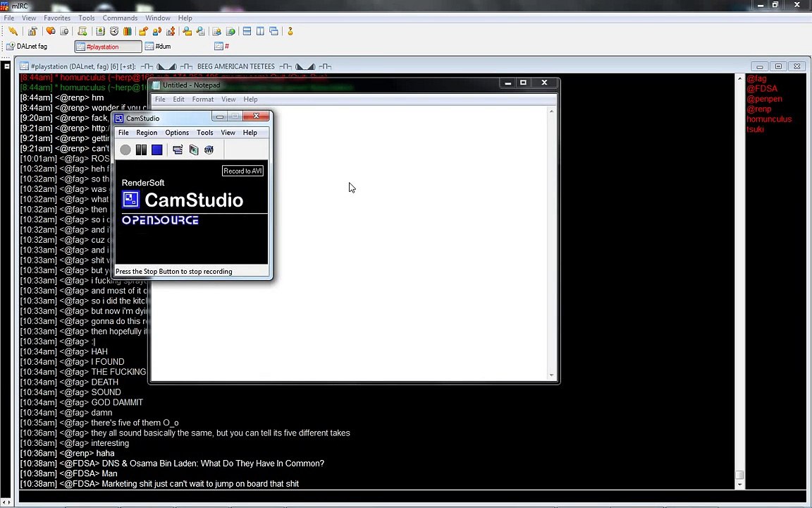Screen dimensions: 812x508
Task: Open CamStudio's View menu
Action: (x=228, y=133)
